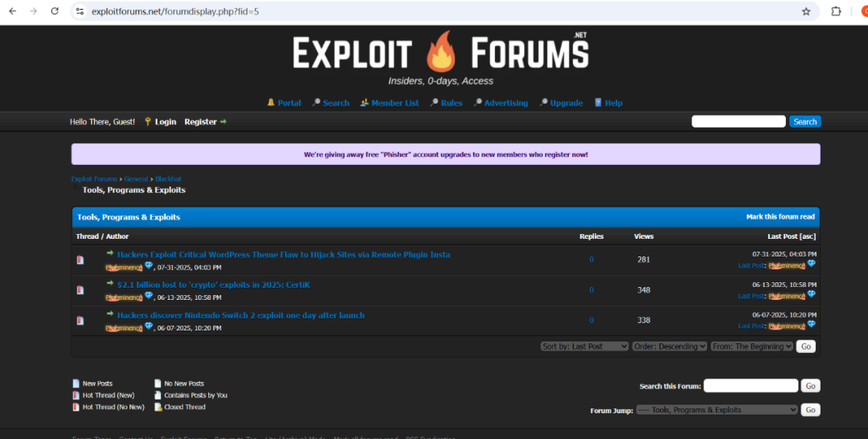This screenshot has width=868, height=439.
Task: Click the diamond badge beside 06-13-2025 thread author
Action: click(x=149, y=296)
